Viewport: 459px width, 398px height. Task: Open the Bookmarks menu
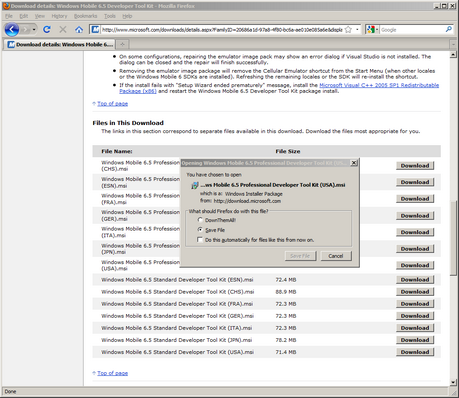pos(85,16)
